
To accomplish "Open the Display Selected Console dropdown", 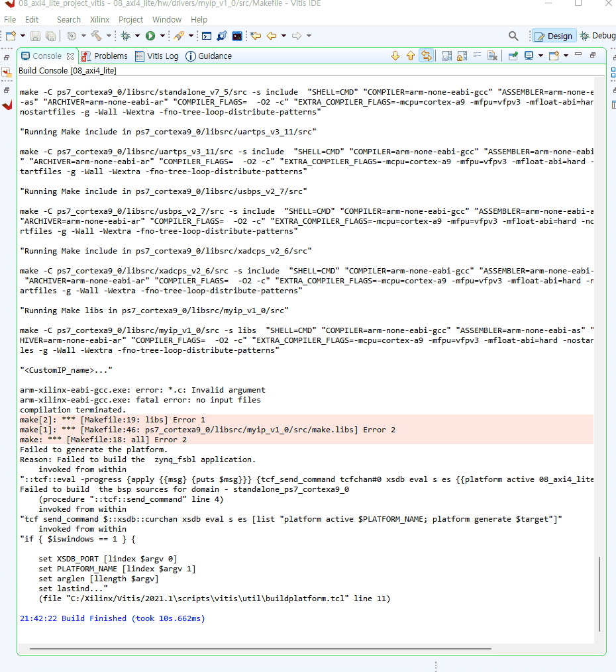I will pos(540,56).
